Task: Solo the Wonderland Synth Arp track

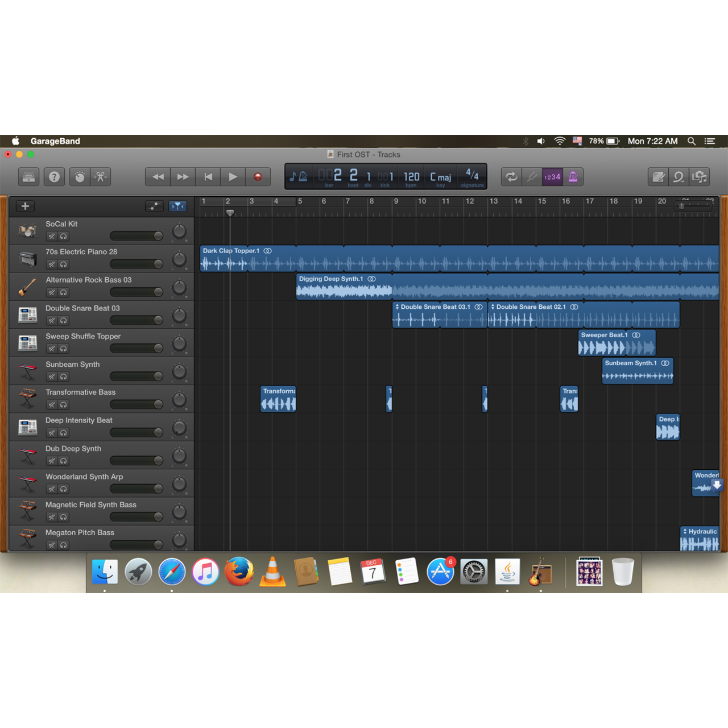Action: (x=64, y=489)
